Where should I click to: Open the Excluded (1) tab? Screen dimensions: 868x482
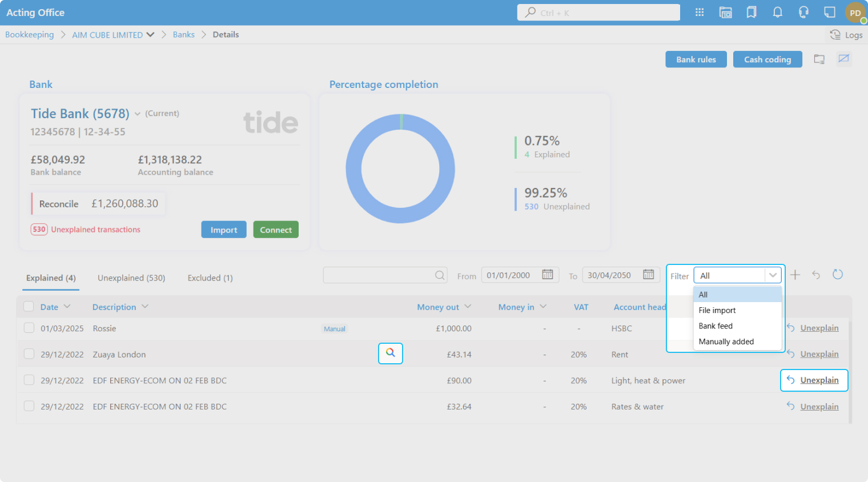click(210, 278)
